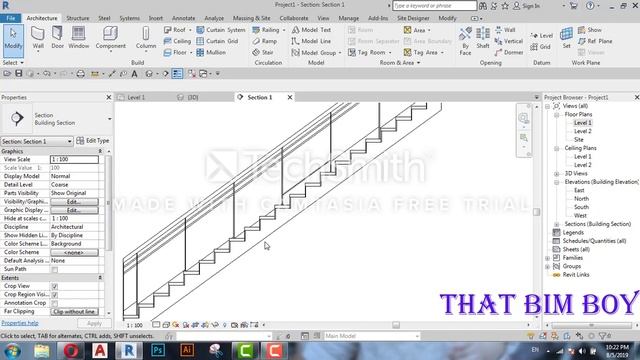Image resolution: width=640 pixels, height=360 pixels.
Task: Click the Windows Start button
Action: (12, 351)
